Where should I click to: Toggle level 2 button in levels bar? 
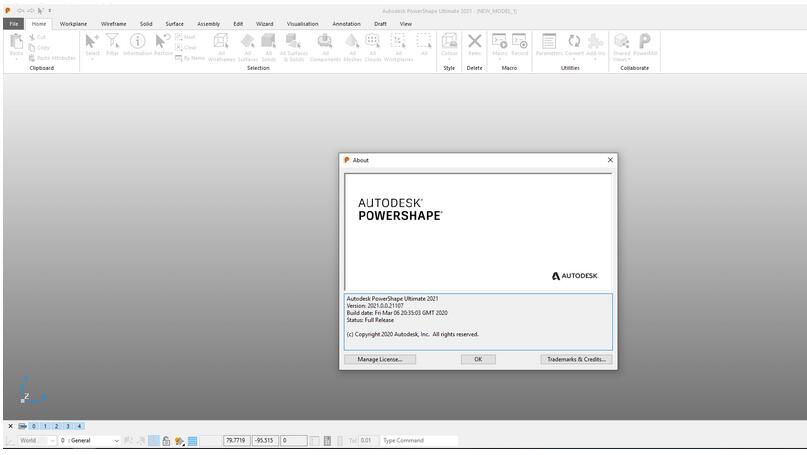pos(57,426)
